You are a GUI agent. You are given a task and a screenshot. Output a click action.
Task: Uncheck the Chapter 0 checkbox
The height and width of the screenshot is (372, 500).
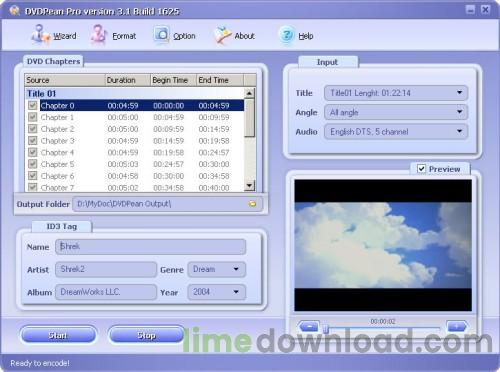coord(32,106)
